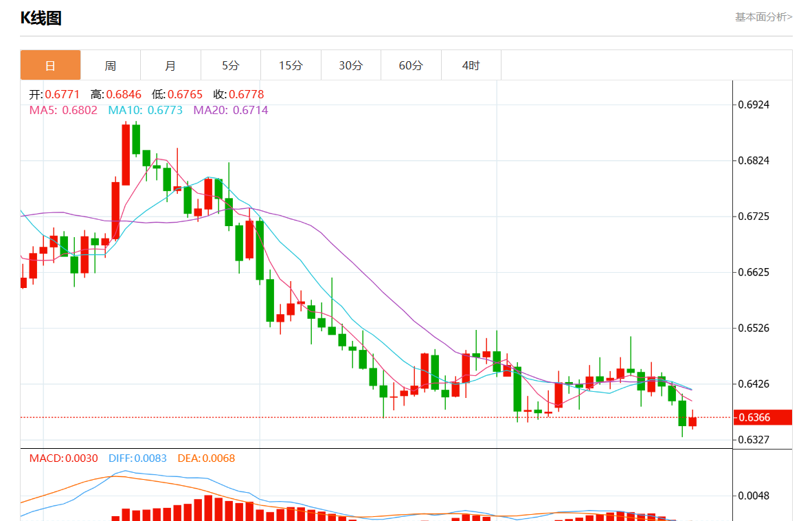The width and height of the screenshot is (812, 521).
Task: Open the 5分 interval tab
Action: pyautogui.click(x=230, y=65)
